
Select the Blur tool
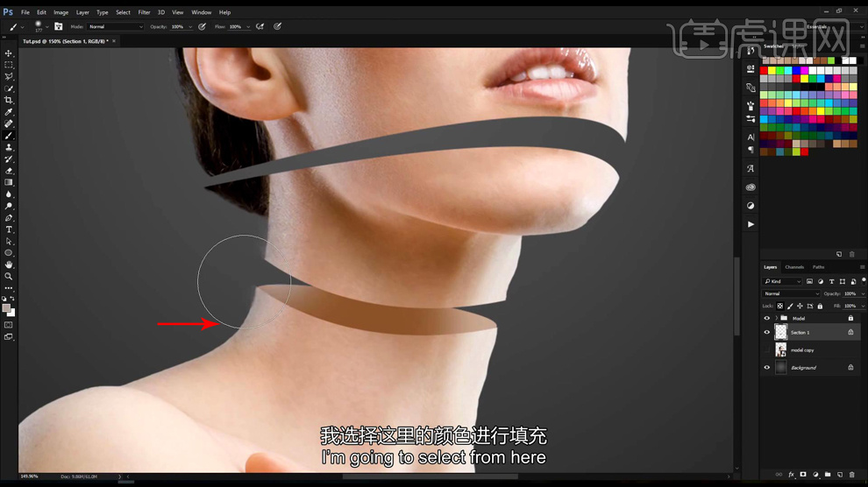(8, 194)
